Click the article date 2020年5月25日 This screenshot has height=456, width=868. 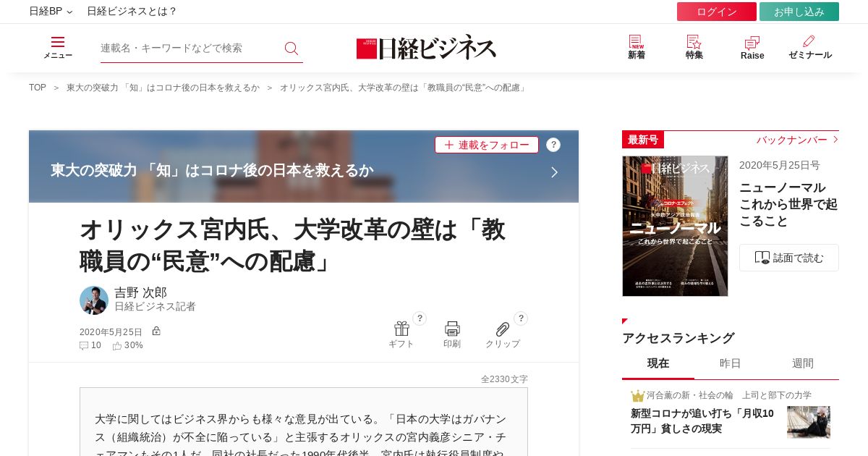pos(111,332)
